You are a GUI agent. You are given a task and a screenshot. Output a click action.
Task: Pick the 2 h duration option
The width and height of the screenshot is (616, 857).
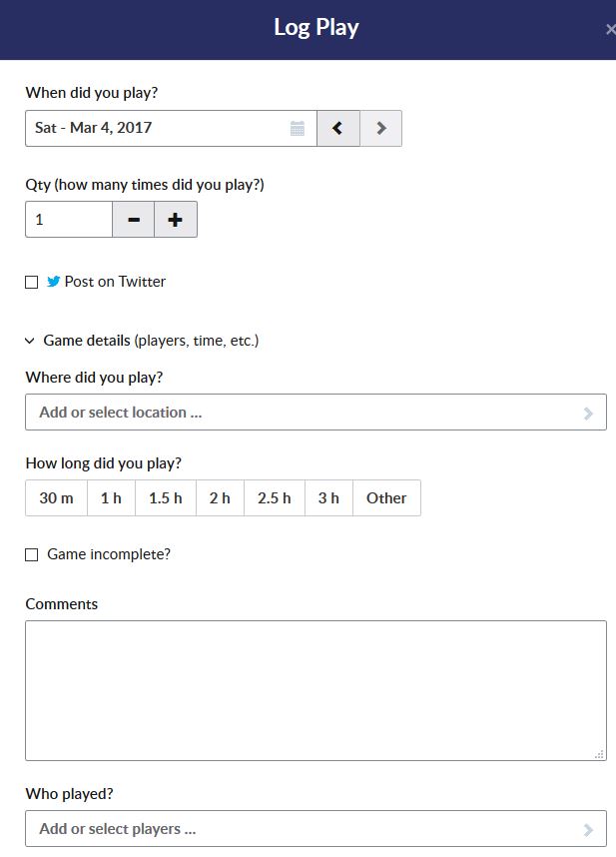tap(220, 498)
